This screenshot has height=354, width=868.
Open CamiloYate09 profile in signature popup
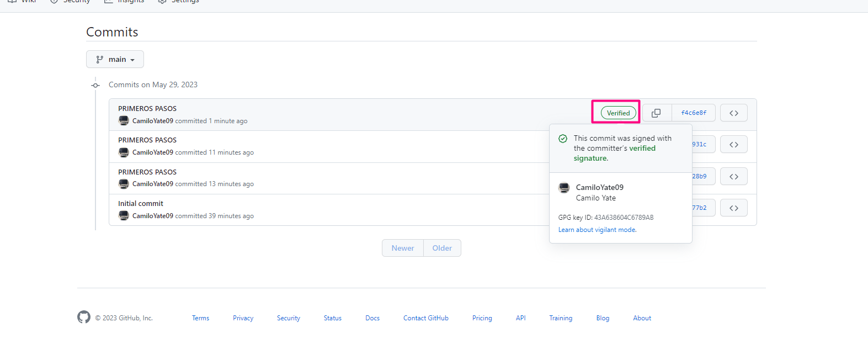coord(599,187)
